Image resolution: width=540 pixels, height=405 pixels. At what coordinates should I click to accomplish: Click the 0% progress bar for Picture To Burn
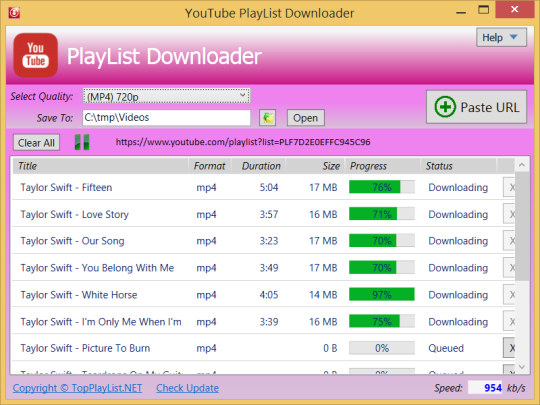coord(382,348)
